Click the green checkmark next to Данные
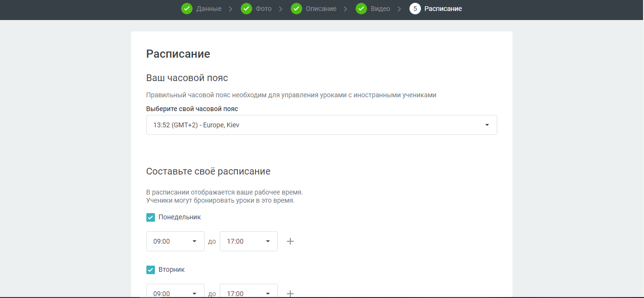Image resolution: width=644 pixels, height=298 pixels. pos(187,9)
